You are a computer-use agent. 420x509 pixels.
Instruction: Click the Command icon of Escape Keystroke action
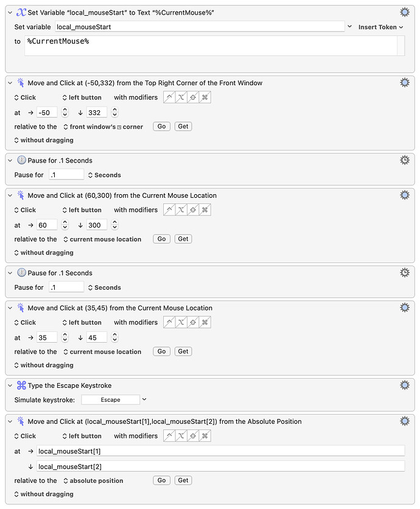21,385
